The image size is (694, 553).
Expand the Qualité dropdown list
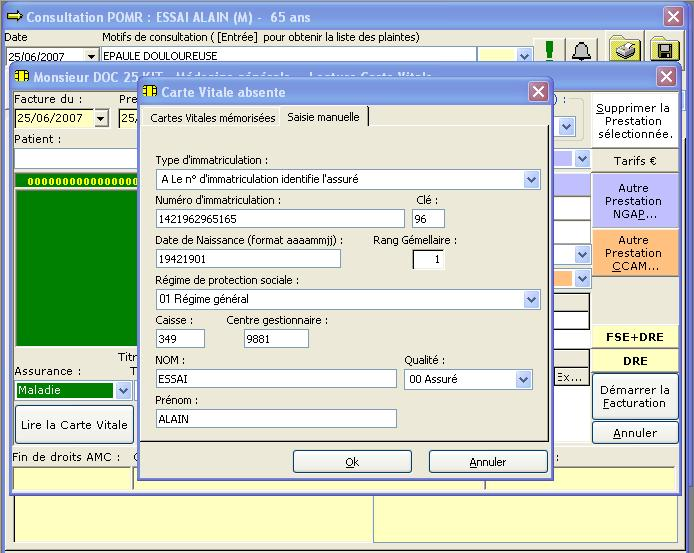coord(523,379)
